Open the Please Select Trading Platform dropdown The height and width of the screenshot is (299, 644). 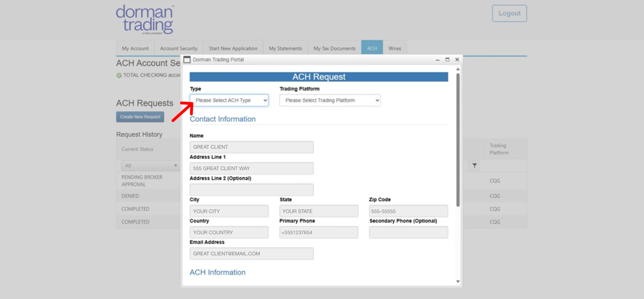pos(330,100)
